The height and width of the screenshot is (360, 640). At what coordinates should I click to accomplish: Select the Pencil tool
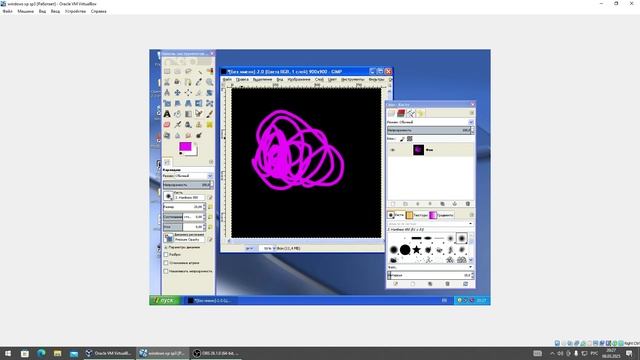(199, 114)
